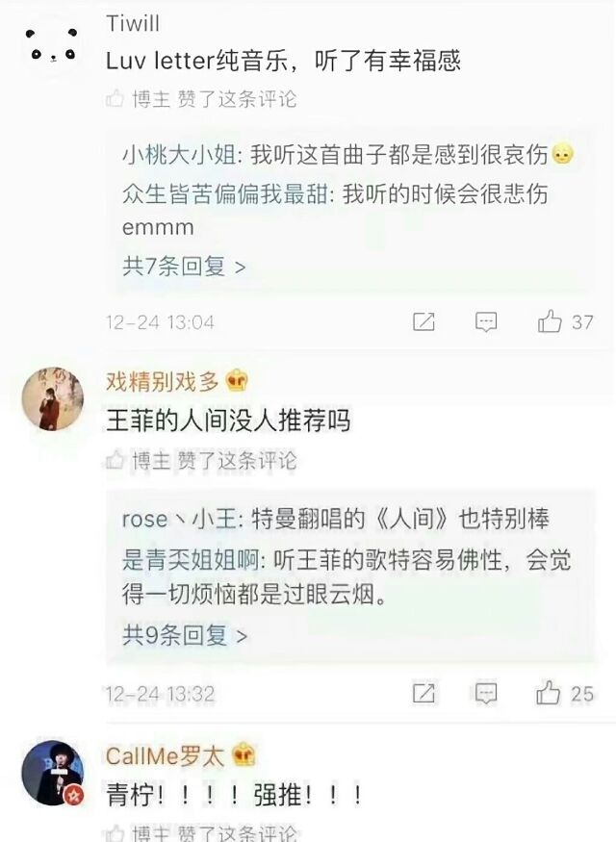The height and width of the screenshot is (842, 616).
Task: Open Tiwill's panda avatar
Action: tap(52, 46)
